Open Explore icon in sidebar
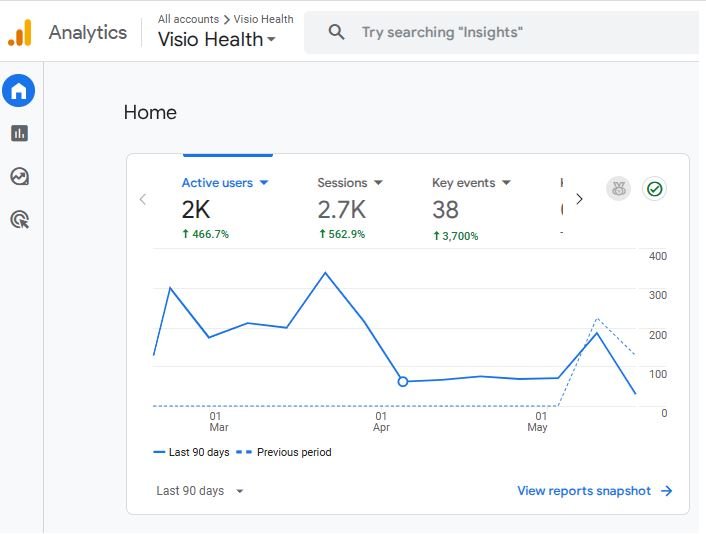This screenshot has height=534, width=706. tap(19, 176)
